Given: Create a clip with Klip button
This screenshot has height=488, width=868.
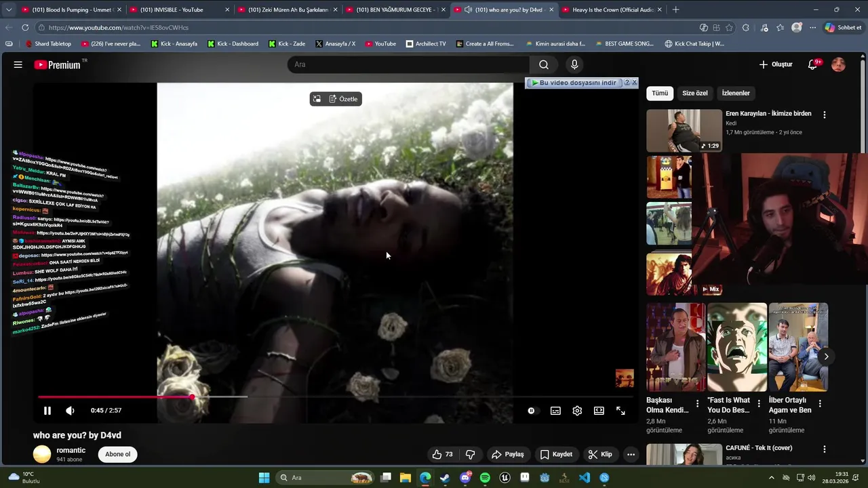Looking at the screenshot, I should pyautogui.click(x=600, y=454).
